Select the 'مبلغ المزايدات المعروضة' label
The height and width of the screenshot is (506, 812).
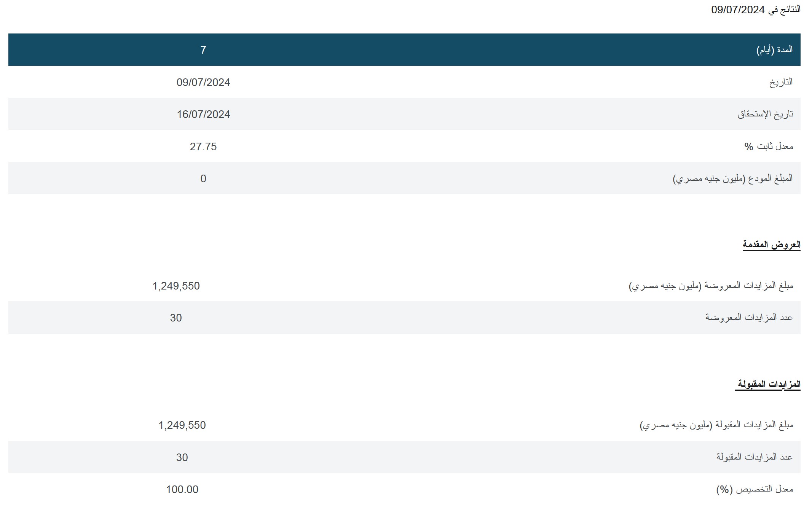coord(711,286)
